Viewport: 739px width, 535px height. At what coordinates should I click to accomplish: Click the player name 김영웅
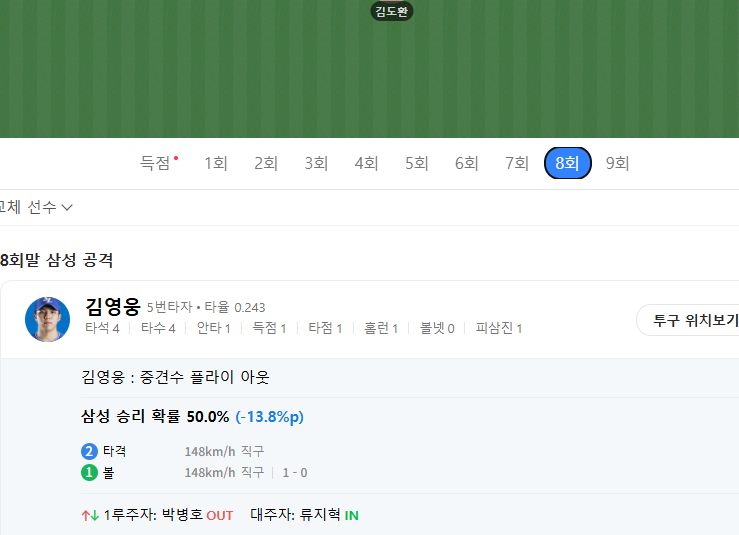(113, 306)
